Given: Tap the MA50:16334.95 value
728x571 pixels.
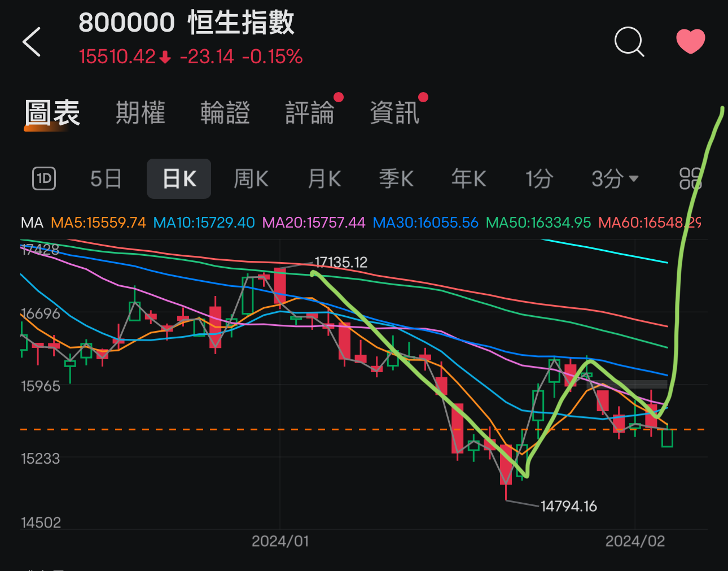Looking at the screenshot, I should pyautogui.click(x=538, y=223).
